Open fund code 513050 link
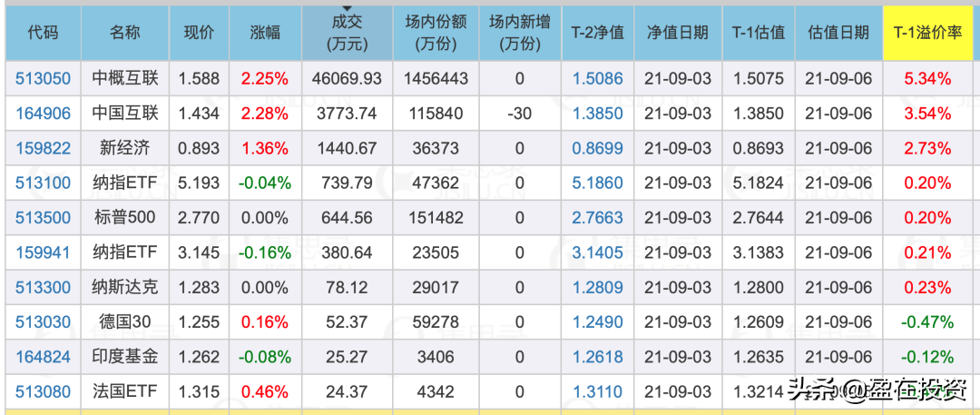 (x=43, y=79)
